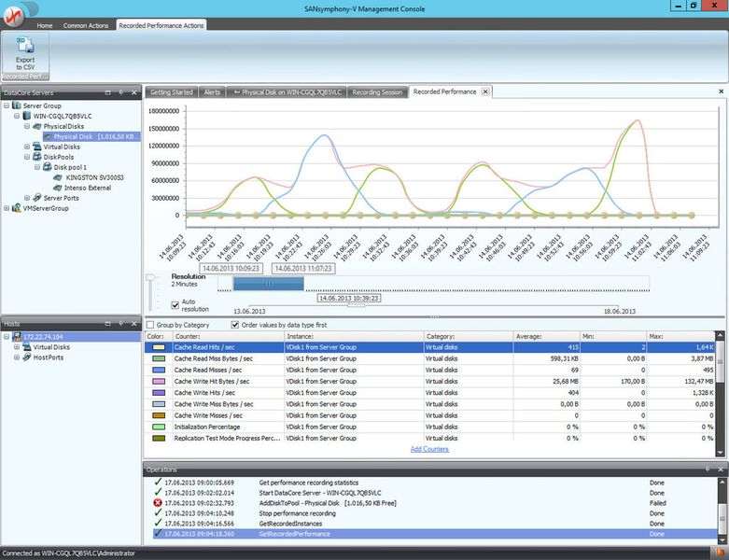729x560 pixels.
Task: Click the status bar icon at bottom right
Action: [721, 553]
